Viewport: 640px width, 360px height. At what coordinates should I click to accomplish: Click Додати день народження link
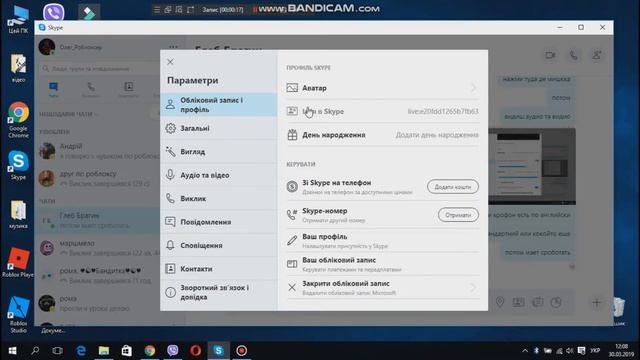click(x=437, y=135)
